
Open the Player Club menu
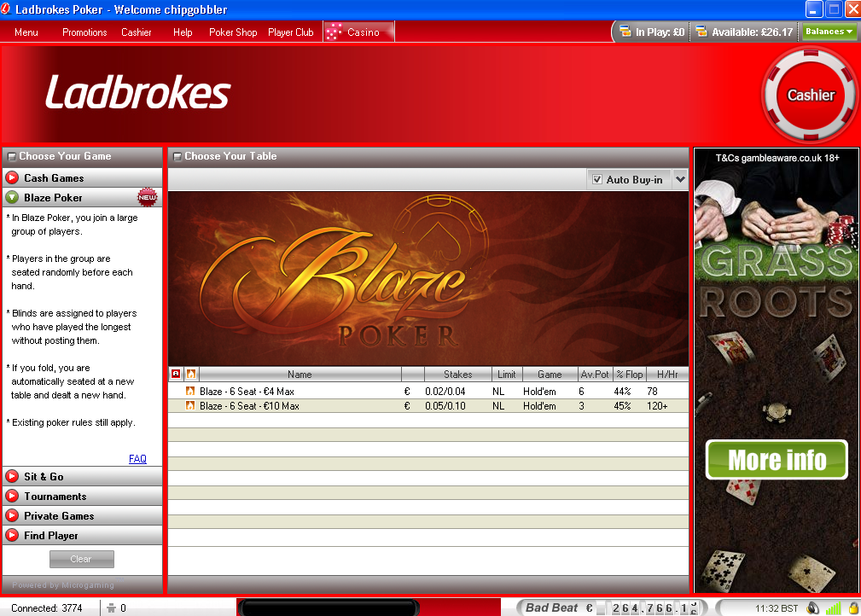point(290,32)
